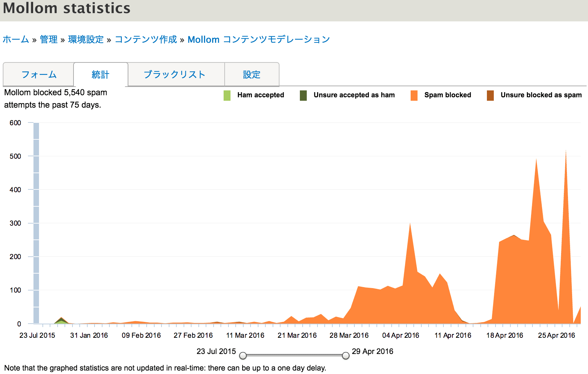Click the small green ham spike in chart
Screen dimensions: 588x374
(x=61, y=322)
